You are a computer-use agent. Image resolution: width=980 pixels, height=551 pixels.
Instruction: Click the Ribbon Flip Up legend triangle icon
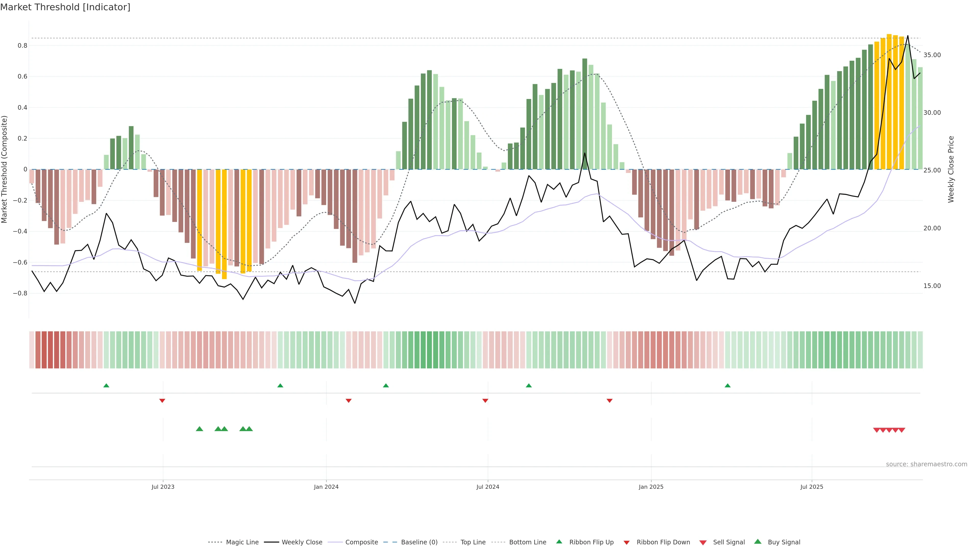click(559, 542)
